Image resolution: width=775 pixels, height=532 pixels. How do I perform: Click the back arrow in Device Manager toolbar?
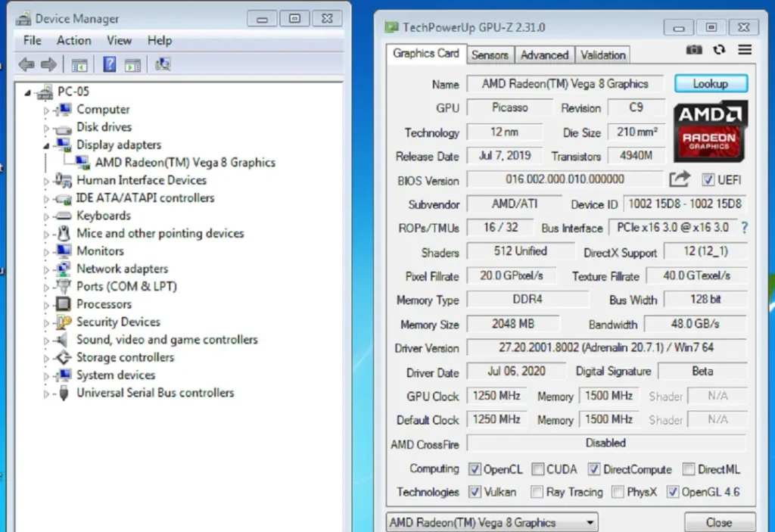25,64
